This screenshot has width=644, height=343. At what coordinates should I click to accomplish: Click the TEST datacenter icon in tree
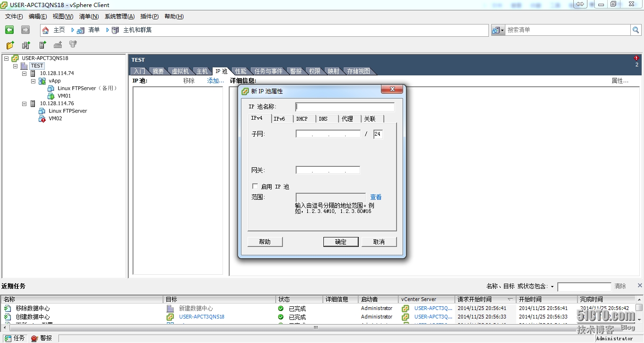24,66
